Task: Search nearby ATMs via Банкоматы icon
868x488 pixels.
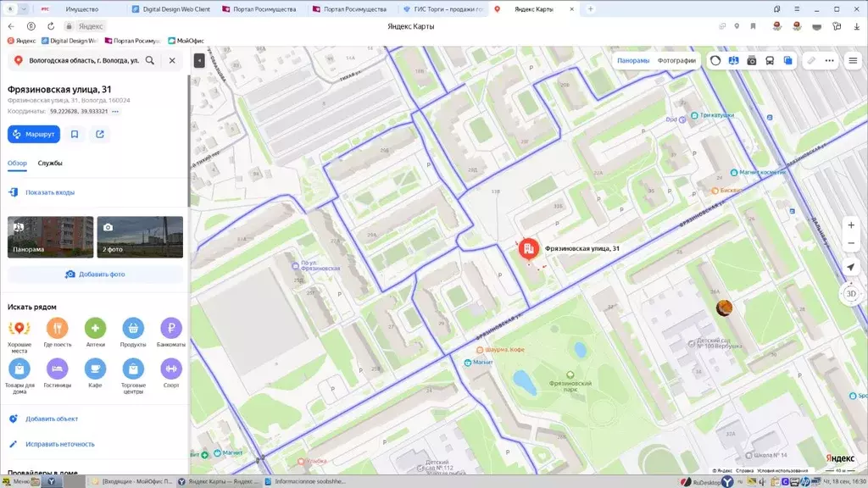Action: [x=170, y=328]
